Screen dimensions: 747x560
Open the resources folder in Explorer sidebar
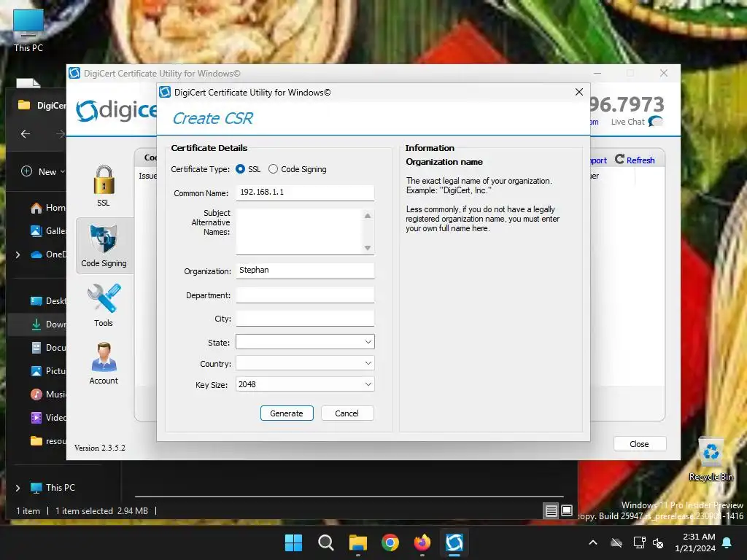pos(47,441)
